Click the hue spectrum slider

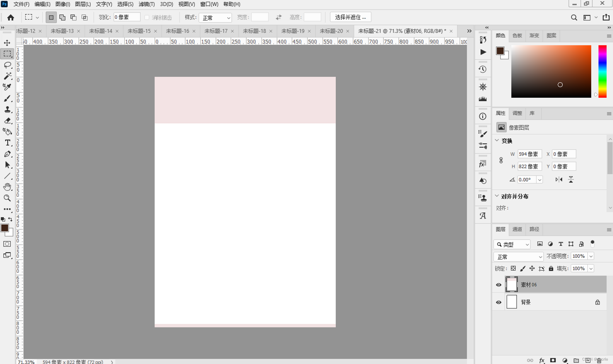click(602, 71)
